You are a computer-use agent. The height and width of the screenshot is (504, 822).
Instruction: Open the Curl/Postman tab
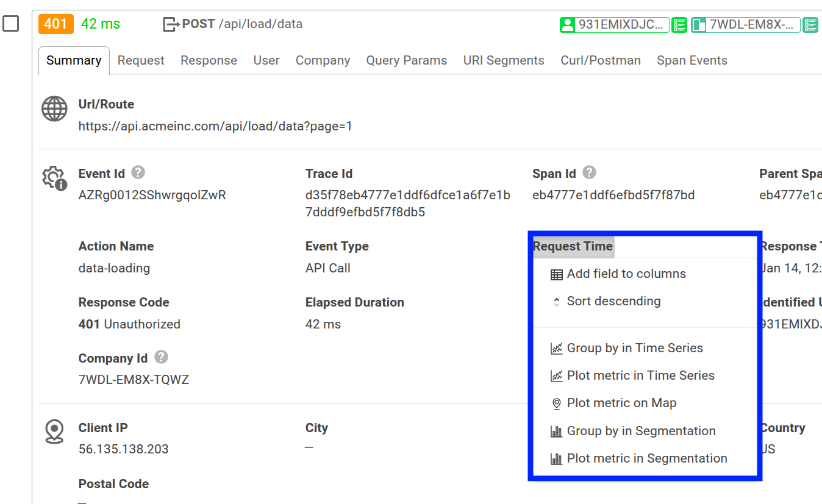click(600, 60)
